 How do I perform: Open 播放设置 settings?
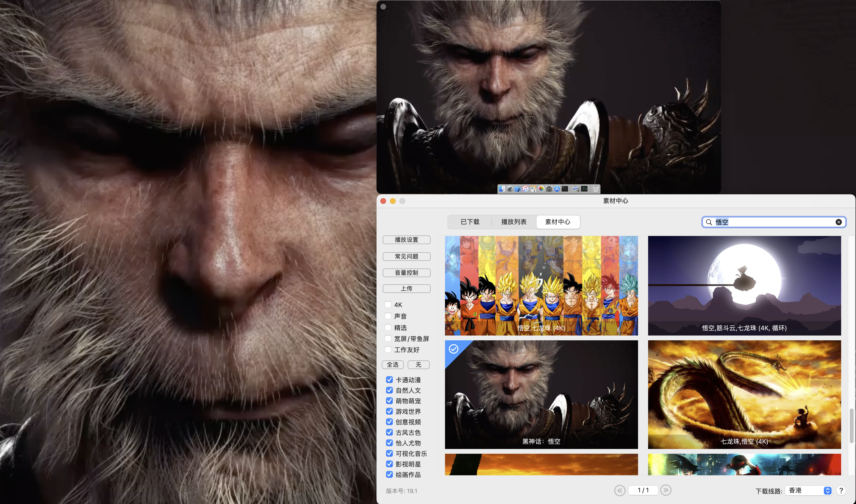406,240
